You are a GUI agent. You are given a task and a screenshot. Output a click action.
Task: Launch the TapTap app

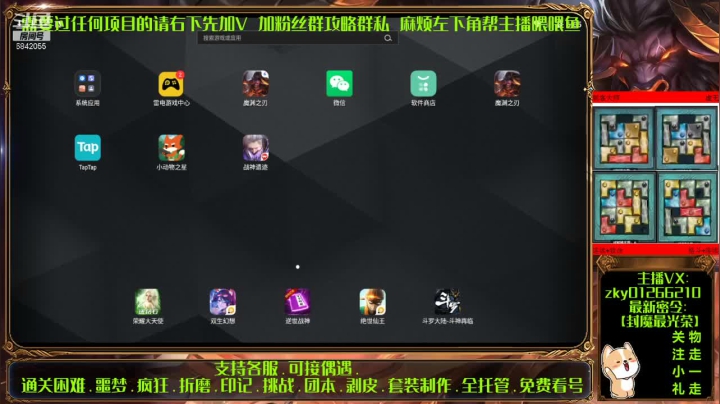87,148
